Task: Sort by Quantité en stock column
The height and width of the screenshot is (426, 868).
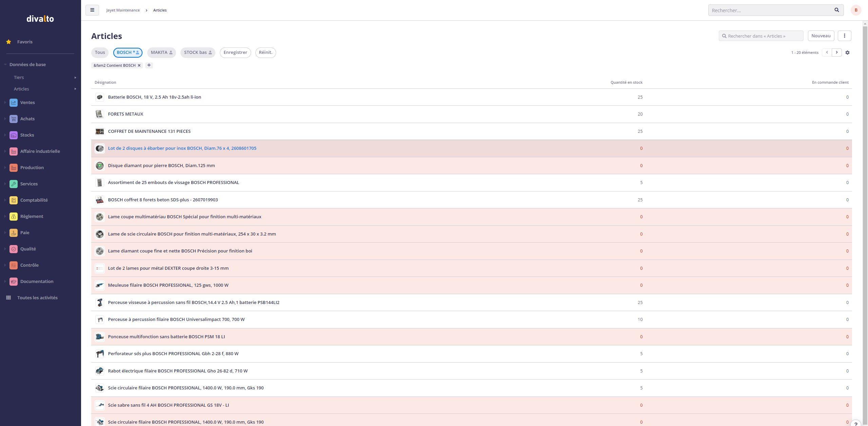Action: [626, 82]
